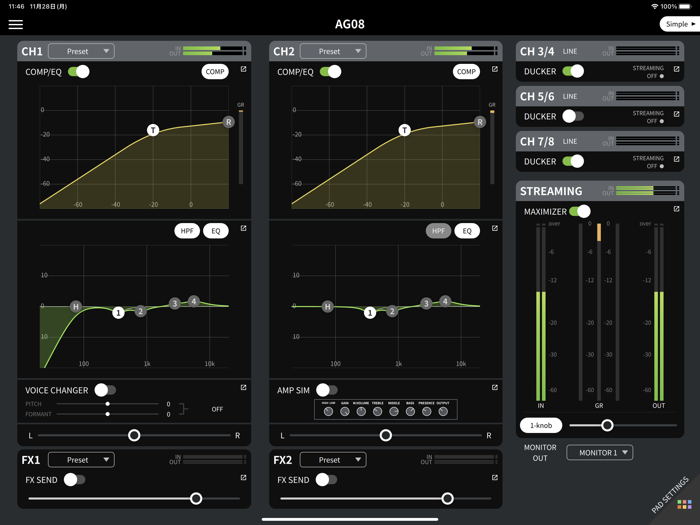Image resolution: width=700 pixels, height=525 pixels.
Task: Click the battery 100% status indicator
Action: [x=675, y=6]
